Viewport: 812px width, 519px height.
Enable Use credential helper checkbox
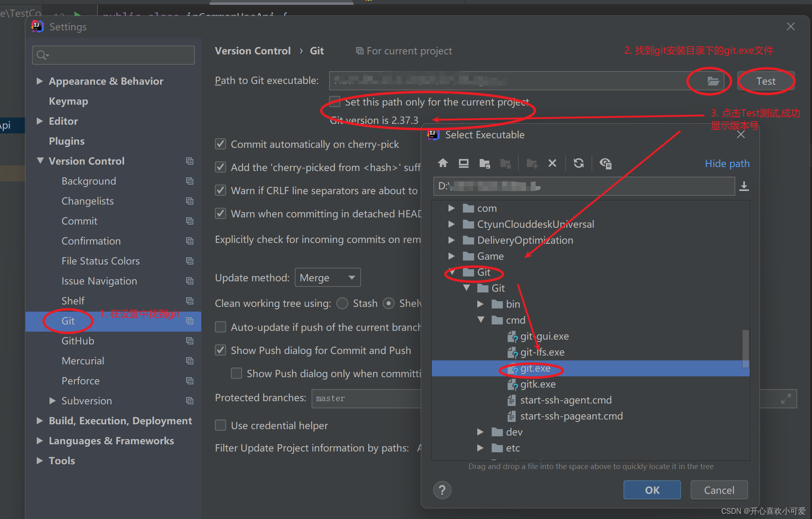(220, 425)
